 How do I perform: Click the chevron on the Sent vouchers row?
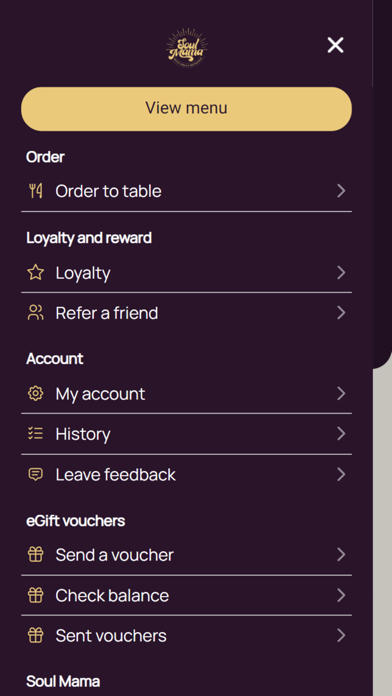(341, 636)
